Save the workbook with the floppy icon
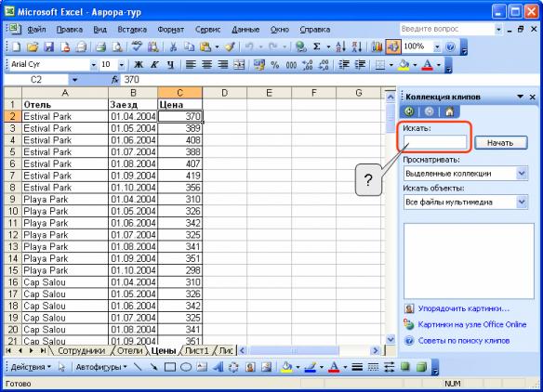Screen dimensions: 543x392 (48, 46)
